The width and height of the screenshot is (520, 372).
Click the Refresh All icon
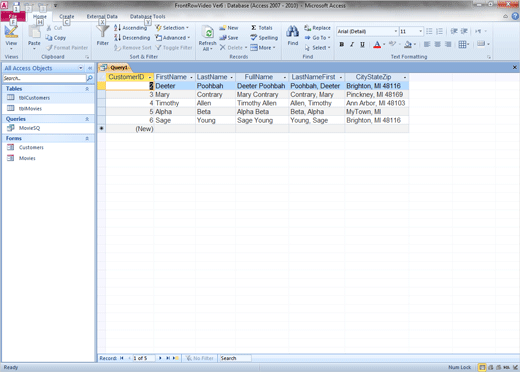tap(208, 33)
